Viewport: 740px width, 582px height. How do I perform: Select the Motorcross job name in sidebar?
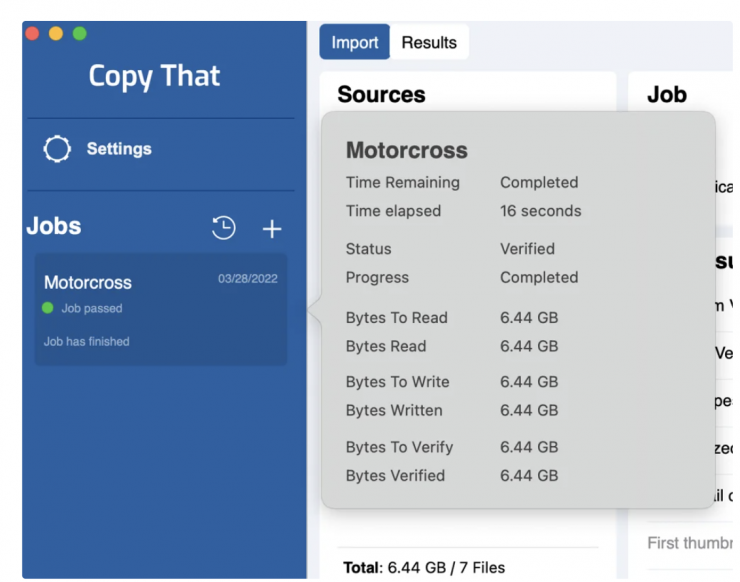88,282
